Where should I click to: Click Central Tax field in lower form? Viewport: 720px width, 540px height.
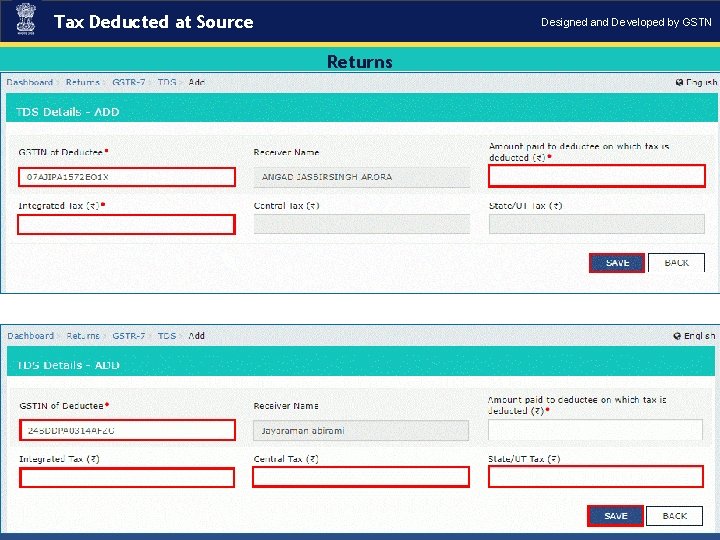(361, 477)
